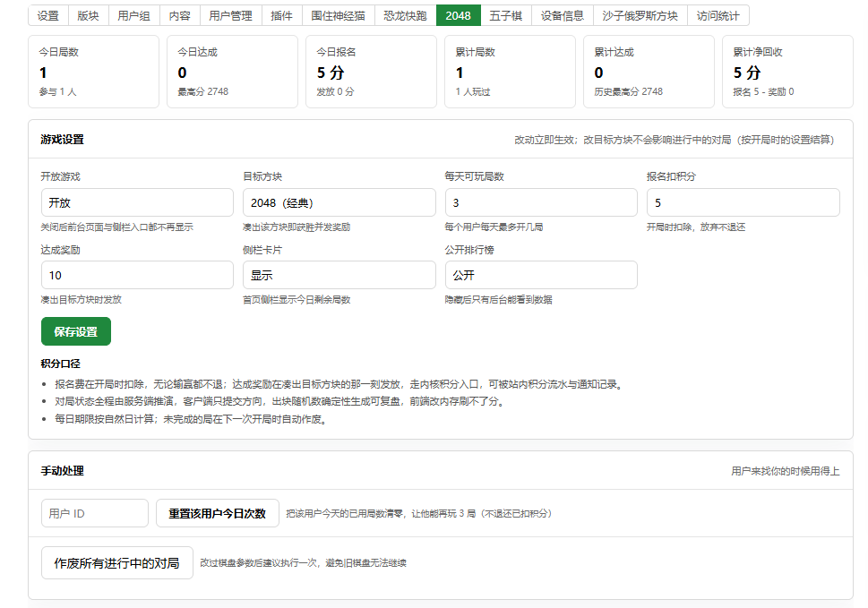Viewport: 868px width, 608px height.
Task: Open the 用户管理 tab
Action: tap(231, 15)
